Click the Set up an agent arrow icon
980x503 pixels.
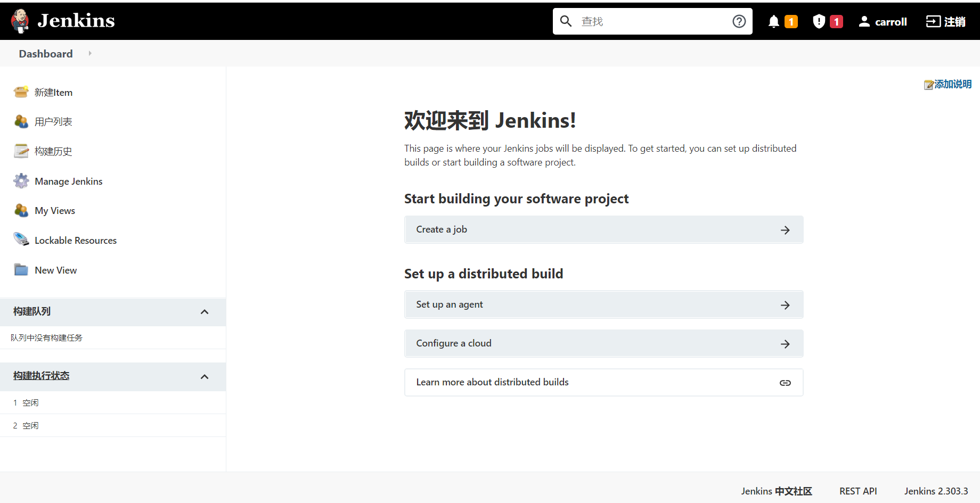[785, 305]
